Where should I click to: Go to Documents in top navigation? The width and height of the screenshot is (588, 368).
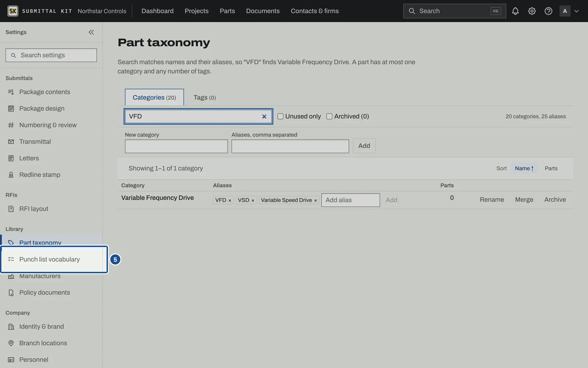(x=263, y=11)
